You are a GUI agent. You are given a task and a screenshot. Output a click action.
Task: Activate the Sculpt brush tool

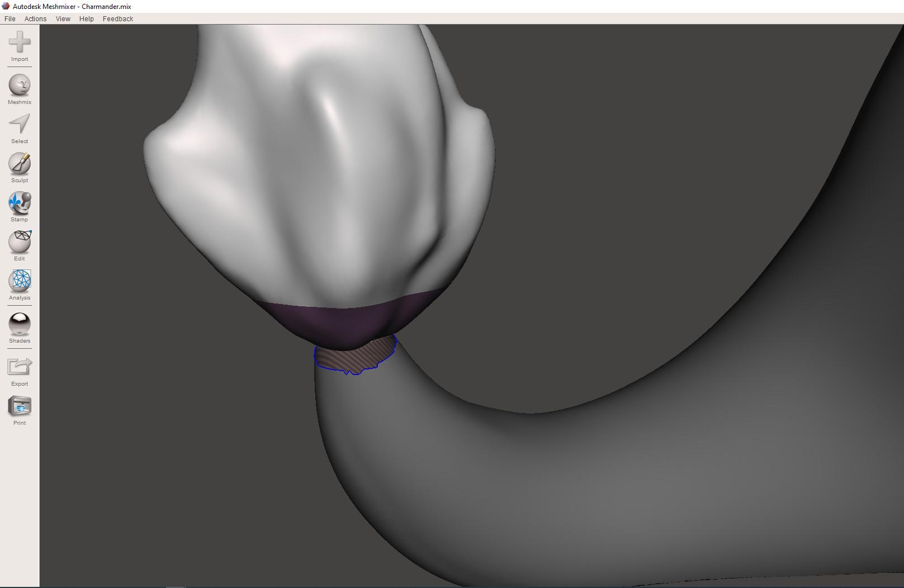click(20, 168)
